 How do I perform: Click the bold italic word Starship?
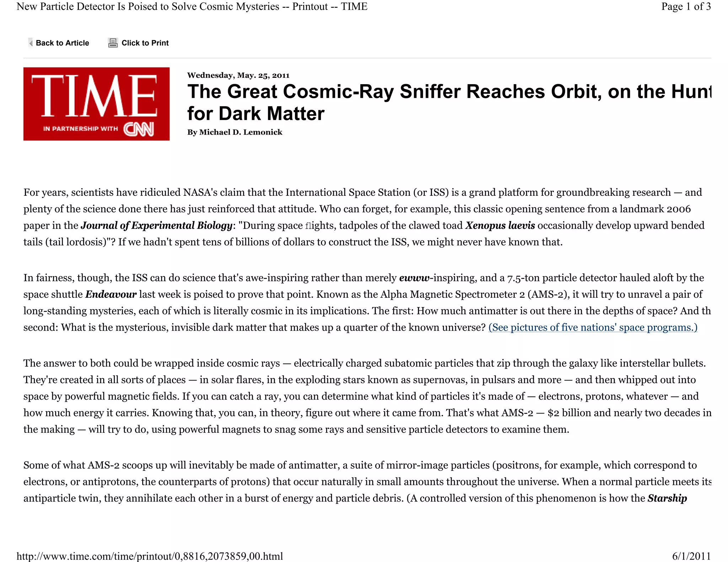coord(667,498)
